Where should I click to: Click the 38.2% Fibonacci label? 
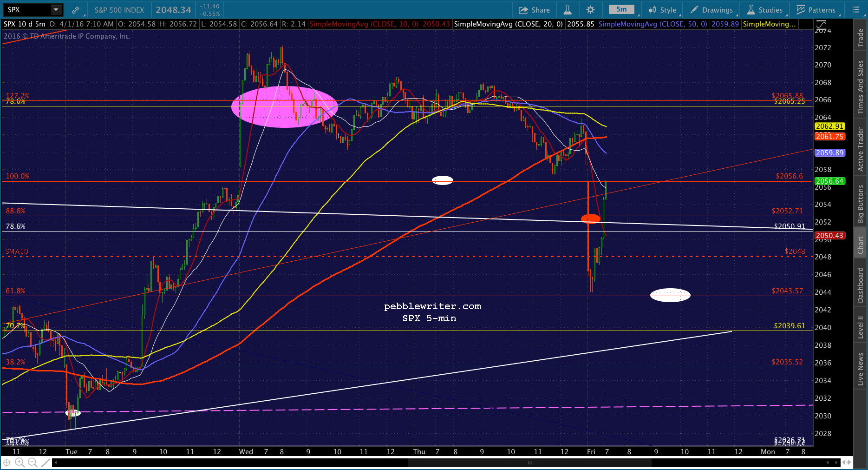(x=15, y=362)
